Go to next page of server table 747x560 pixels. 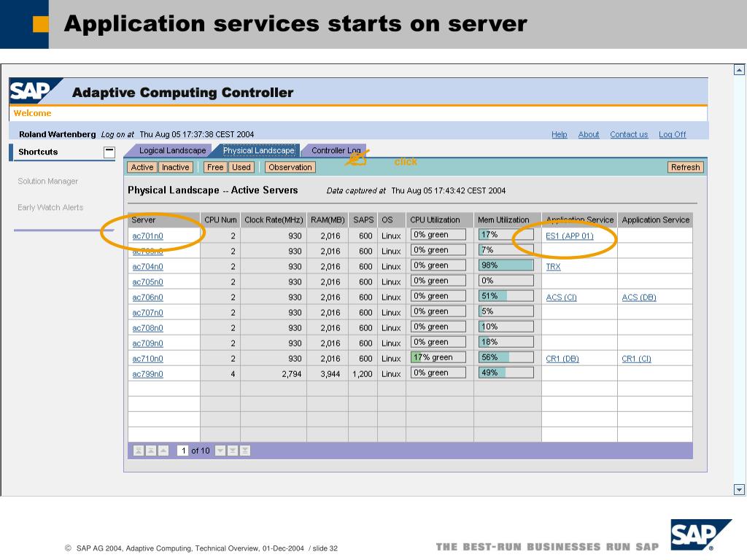pos(233,451)
